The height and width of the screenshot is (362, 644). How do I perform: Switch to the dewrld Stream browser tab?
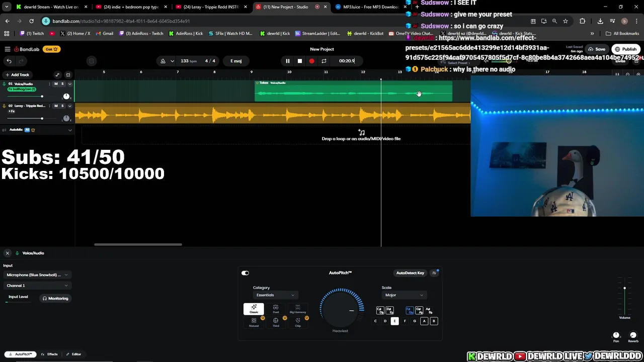pyautogui.click(x=50, y=7)
